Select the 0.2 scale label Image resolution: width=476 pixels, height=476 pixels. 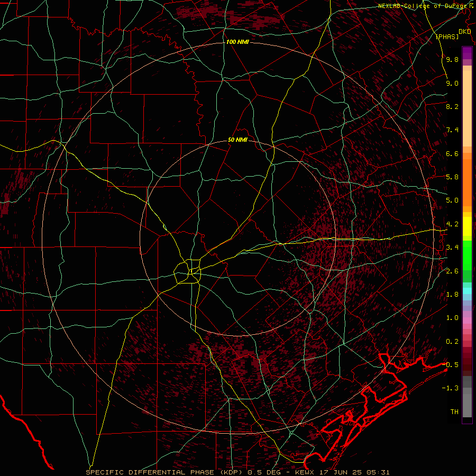pos(452,341)
